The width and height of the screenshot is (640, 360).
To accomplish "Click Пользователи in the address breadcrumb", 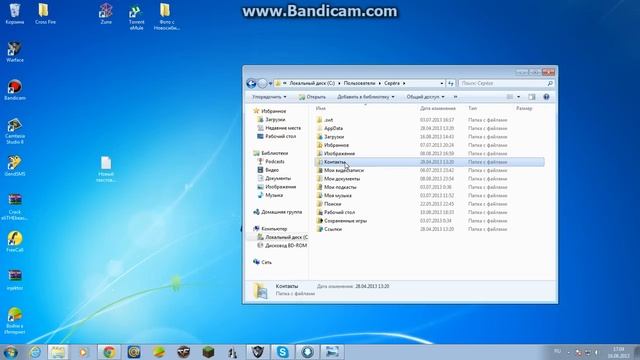I will point(359,83).
